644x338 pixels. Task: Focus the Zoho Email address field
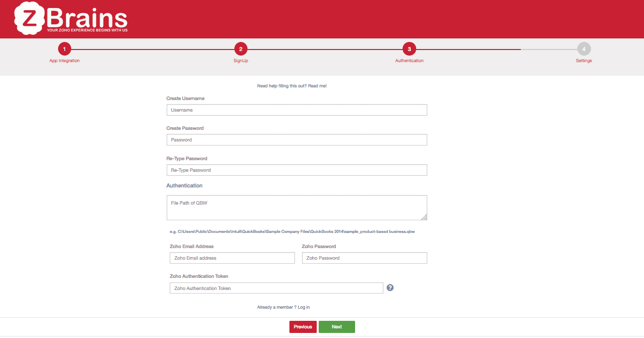[232, 258]
